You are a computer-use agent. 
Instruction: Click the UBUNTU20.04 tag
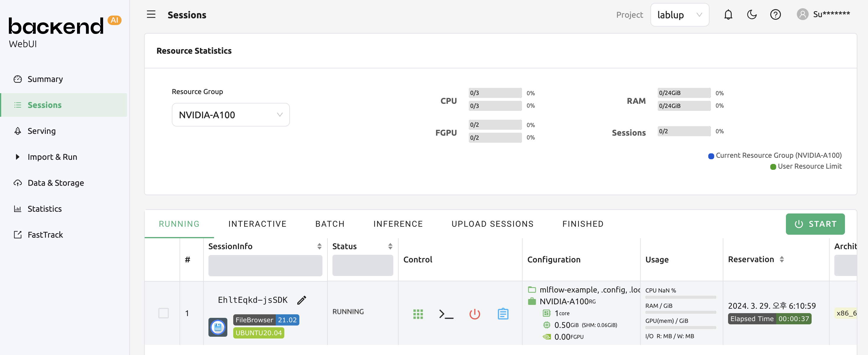click(x=258, y=333)
